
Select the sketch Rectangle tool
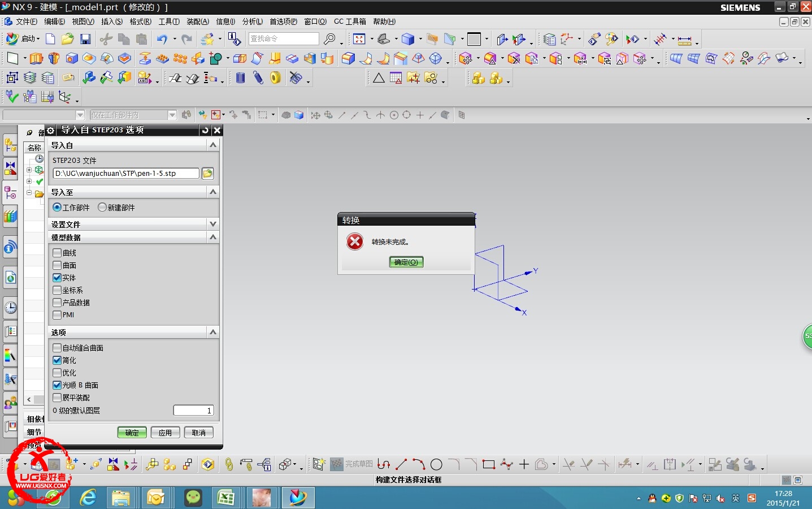point(489,464)
